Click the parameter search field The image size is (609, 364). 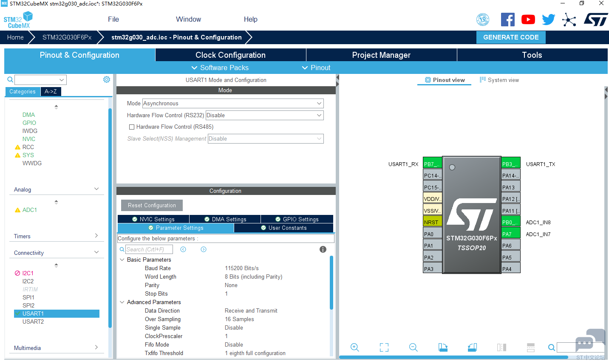149,249
